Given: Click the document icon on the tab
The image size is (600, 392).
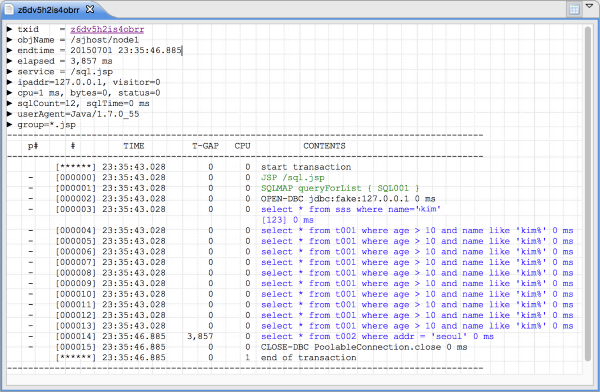Looking at the screenshot, I should click(x=9, y=9).
